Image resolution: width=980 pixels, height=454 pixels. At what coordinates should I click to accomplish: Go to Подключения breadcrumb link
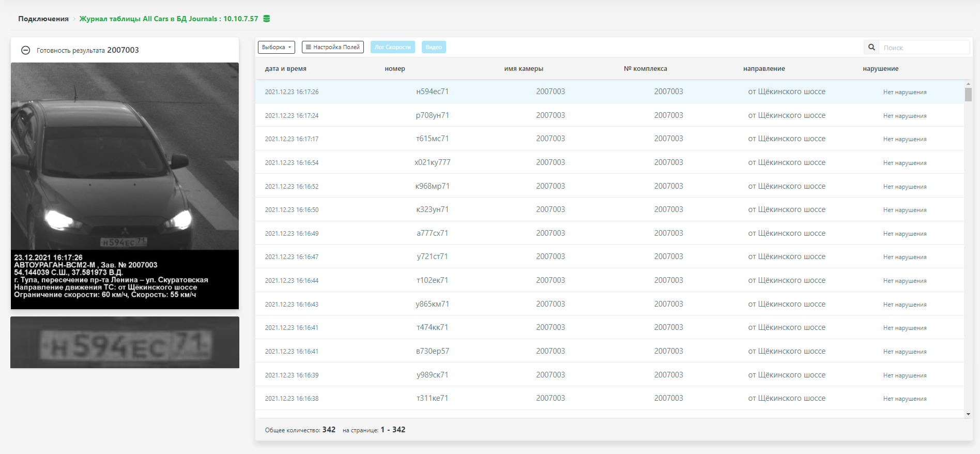pos(43,19)
